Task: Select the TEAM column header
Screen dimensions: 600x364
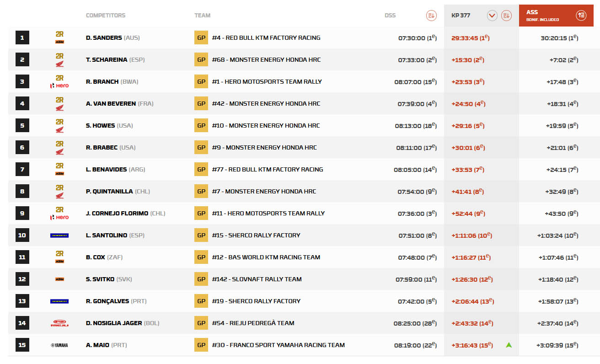Action: (x=202, y=16)
